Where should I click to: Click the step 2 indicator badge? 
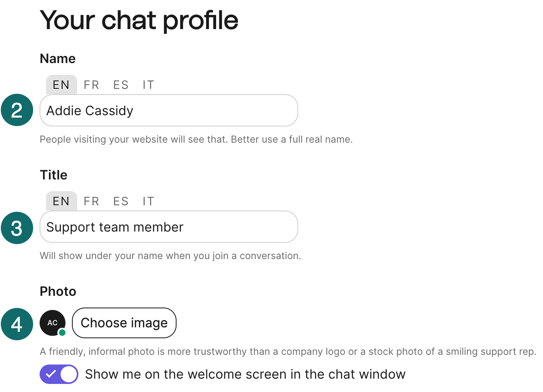pos(17,110)
